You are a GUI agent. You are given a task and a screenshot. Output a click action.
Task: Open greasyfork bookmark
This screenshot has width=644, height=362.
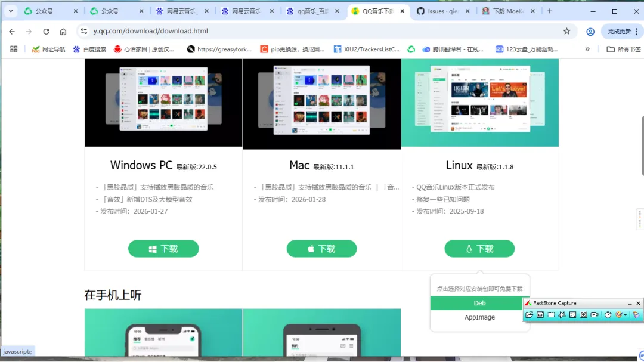[219, 49]
